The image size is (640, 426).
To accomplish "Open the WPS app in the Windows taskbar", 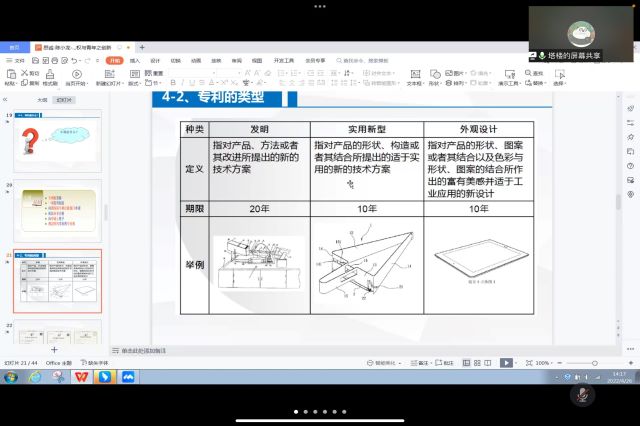I will click(x=82, y=377).
